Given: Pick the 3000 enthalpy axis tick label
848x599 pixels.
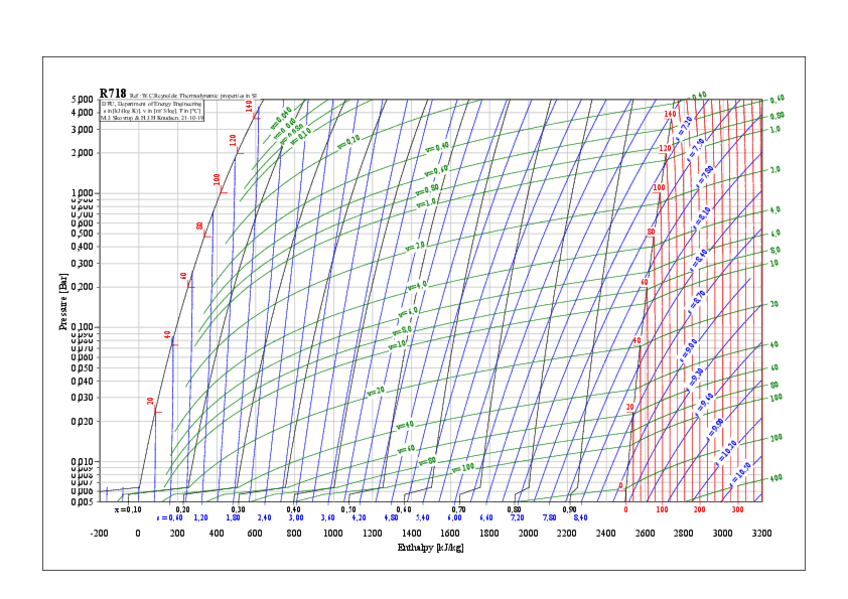Looking at the screenshot, I should coord(723,534).
